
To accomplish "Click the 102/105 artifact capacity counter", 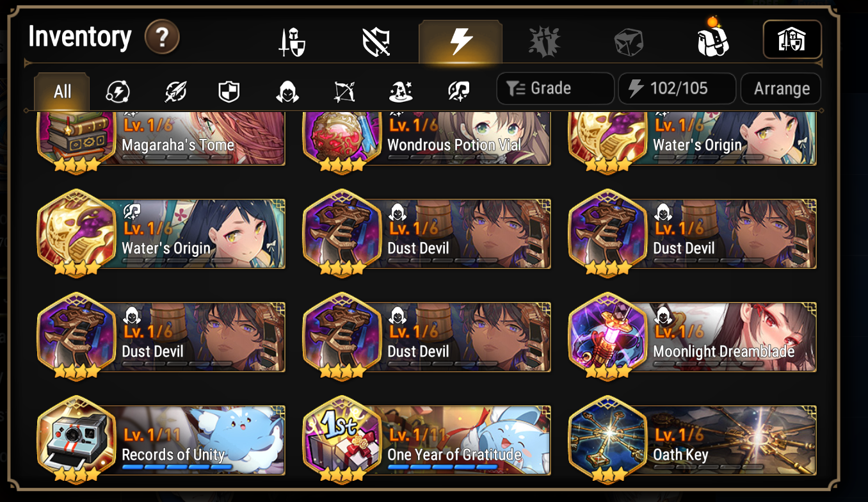I will [x=677, y=88].
